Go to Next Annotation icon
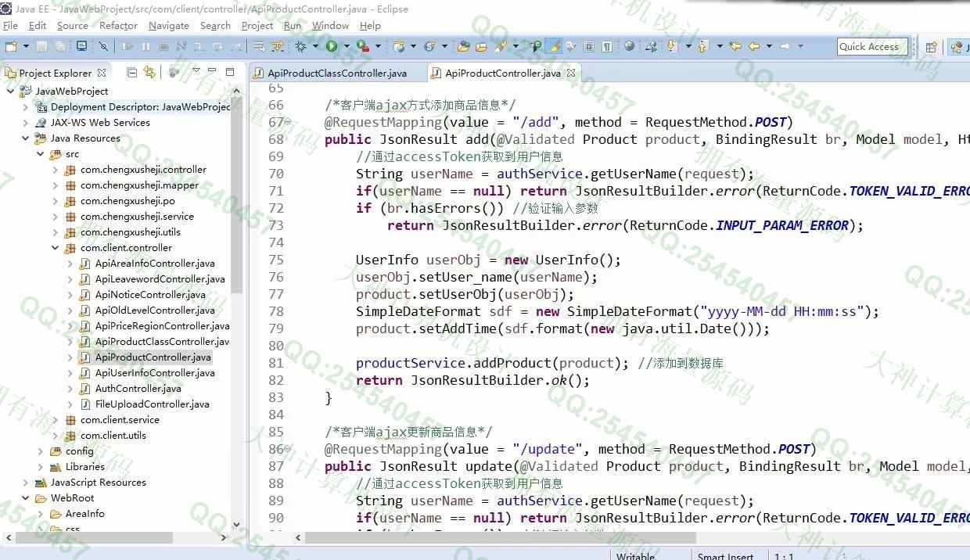This screenshot has width=970, height=560. pyautogui.click(x=672, y=47)
